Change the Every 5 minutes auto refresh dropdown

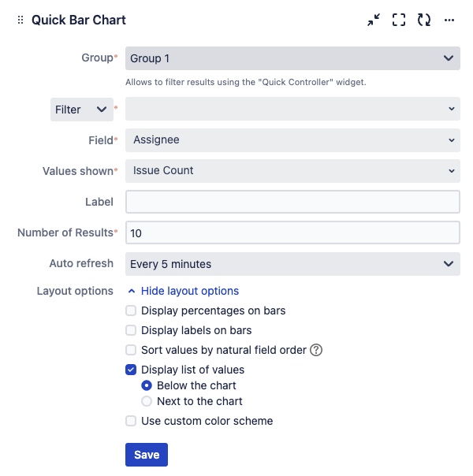[292, 264]
